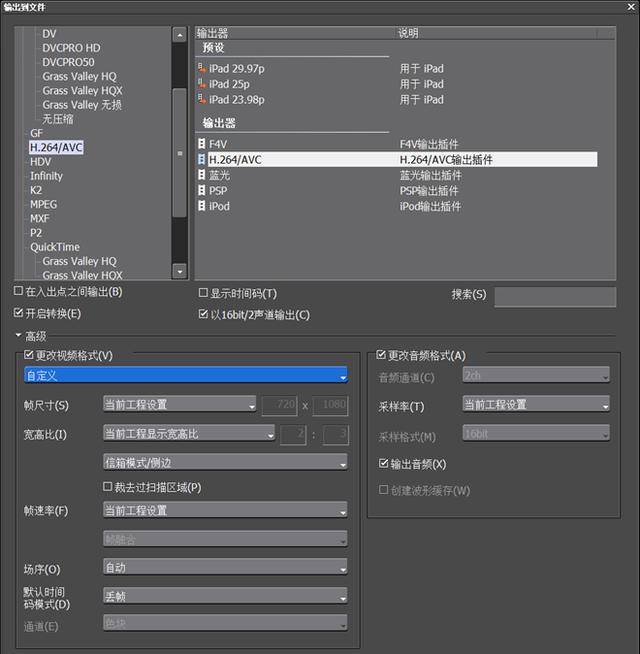Choose the iPod exporter row
The image size is (640, 654).
coord(397,206)
